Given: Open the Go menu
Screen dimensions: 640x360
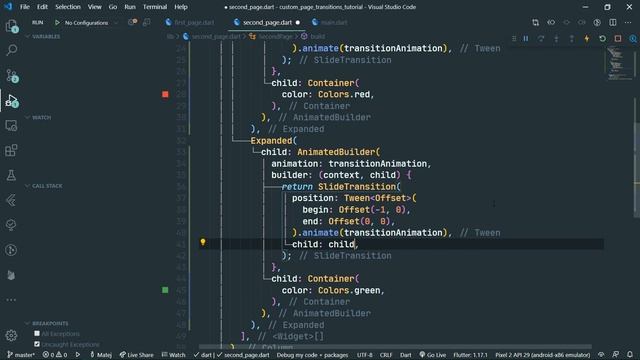Looking at the screenshot, I should (113, 7).
